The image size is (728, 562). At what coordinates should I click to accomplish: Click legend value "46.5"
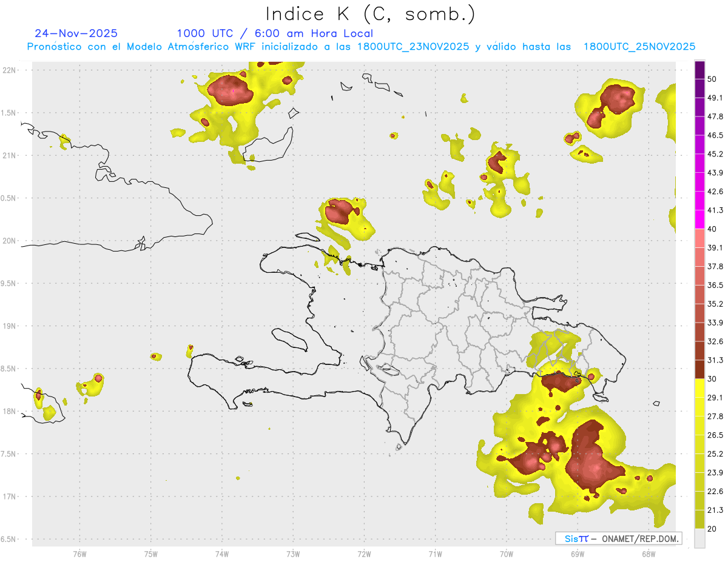coord(715,135)
